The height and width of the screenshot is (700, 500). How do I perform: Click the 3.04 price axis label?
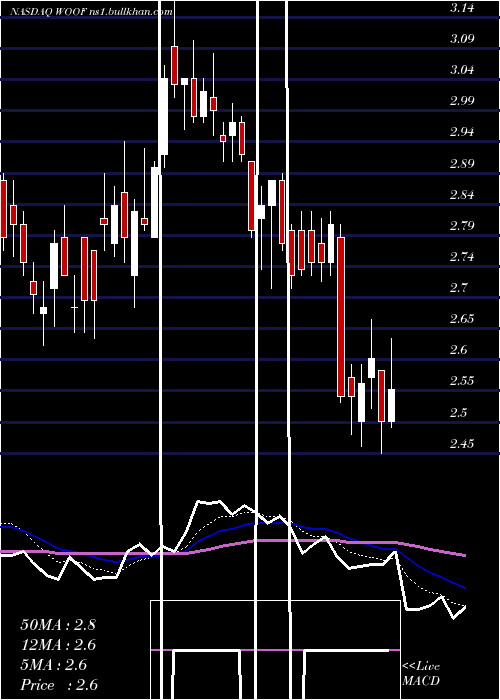pos(462,70)
